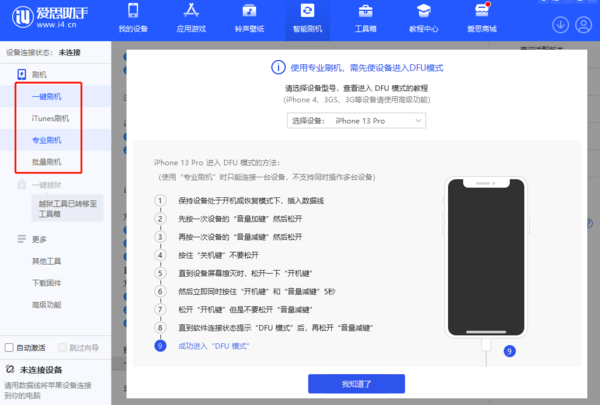Image resolution: width=600 pixels, height=405 pixels.
Task: Open 铃声壁纸 ringtones and wallpapers icon
Action: pyautogui.click(x=249, y=11)
